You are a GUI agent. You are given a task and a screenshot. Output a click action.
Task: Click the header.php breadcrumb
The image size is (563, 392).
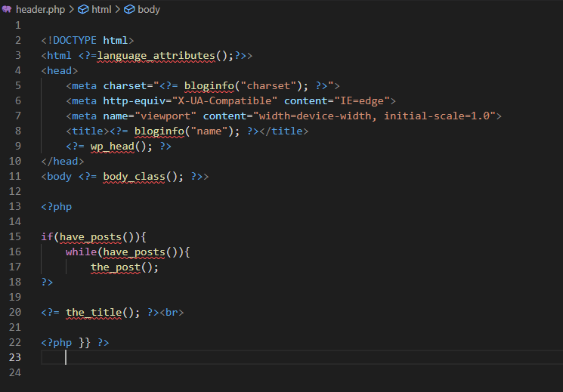40,9
